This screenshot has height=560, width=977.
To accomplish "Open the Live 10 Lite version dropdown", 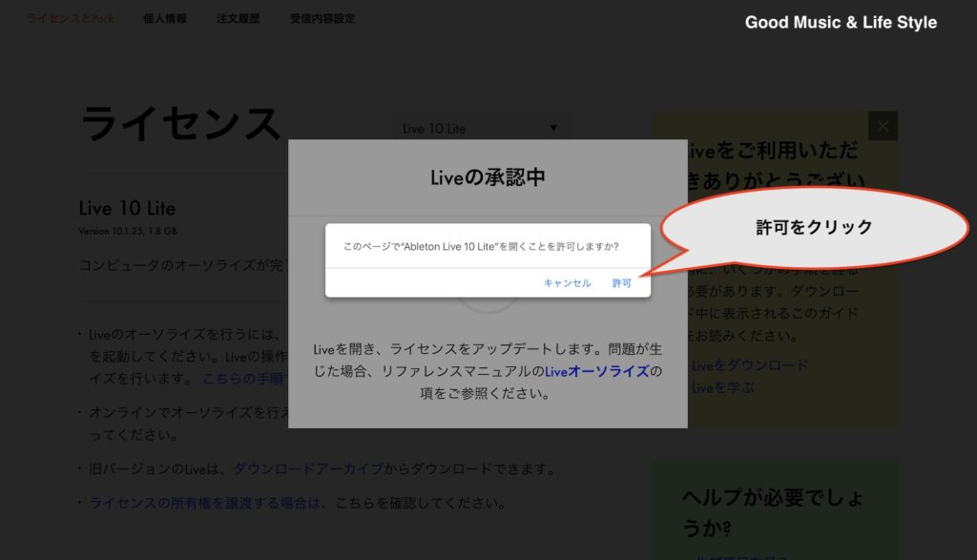I will 480,129.
